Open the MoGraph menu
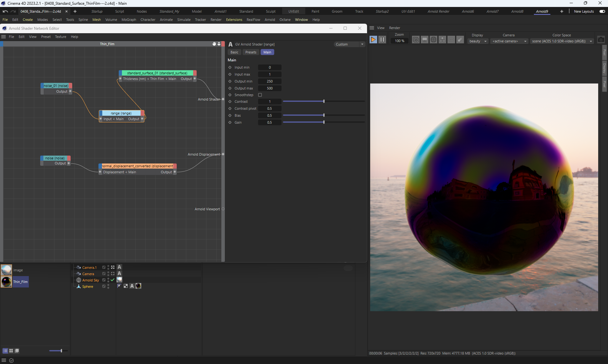The height and width of the screenshot is (364, 608). pyautogui.click(x=129, y=20)
